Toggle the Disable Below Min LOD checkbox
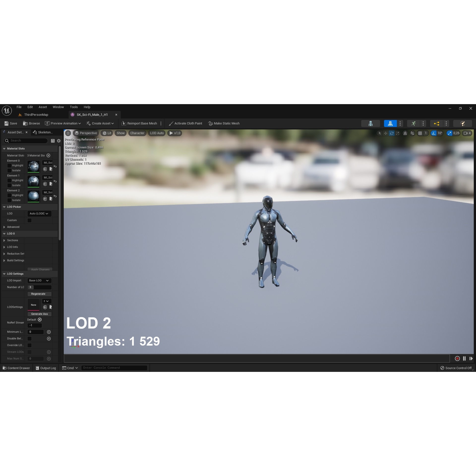476x476 pixels. point(30,339)
